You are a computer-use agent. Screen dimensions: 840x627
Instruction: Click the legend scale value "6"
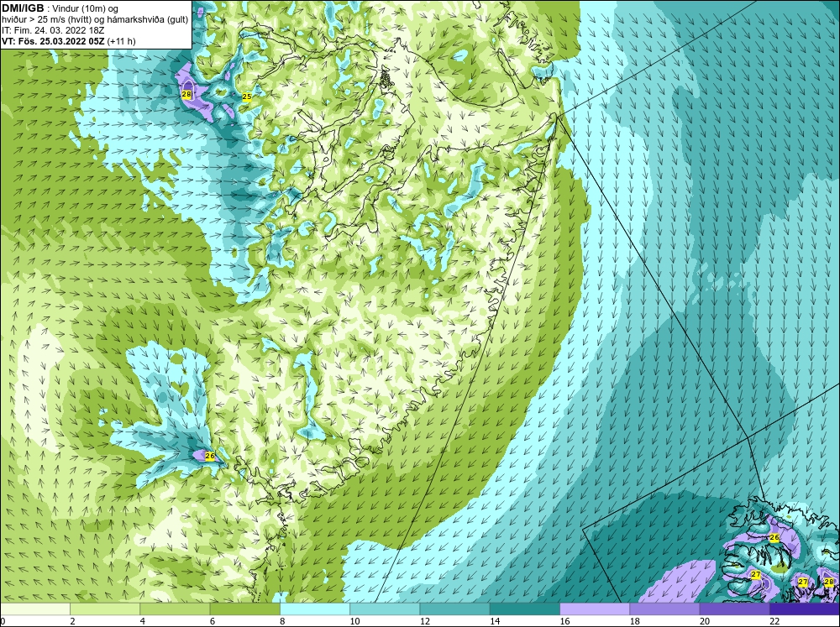tap(213, 621)
